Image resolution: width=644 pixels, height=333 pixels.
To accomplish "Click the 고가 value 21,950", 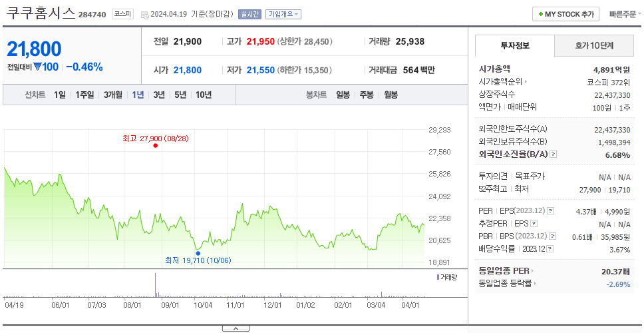I will [260, 41].
